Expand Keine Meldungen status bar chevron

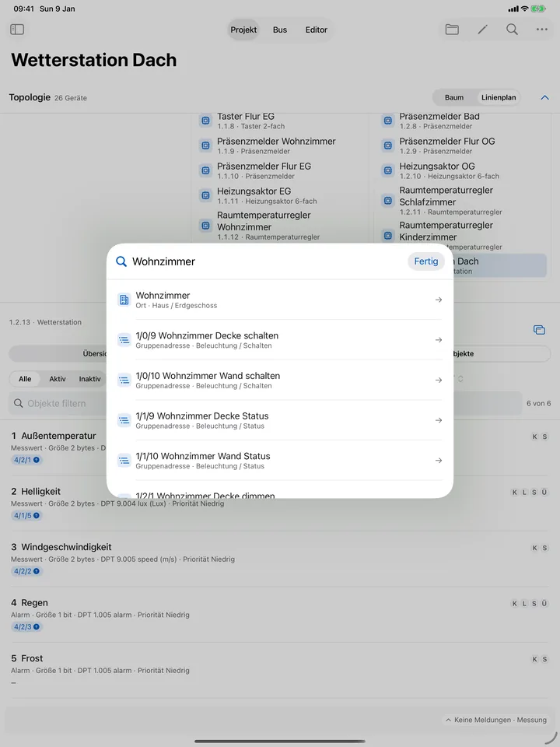[x=448, y=720]
